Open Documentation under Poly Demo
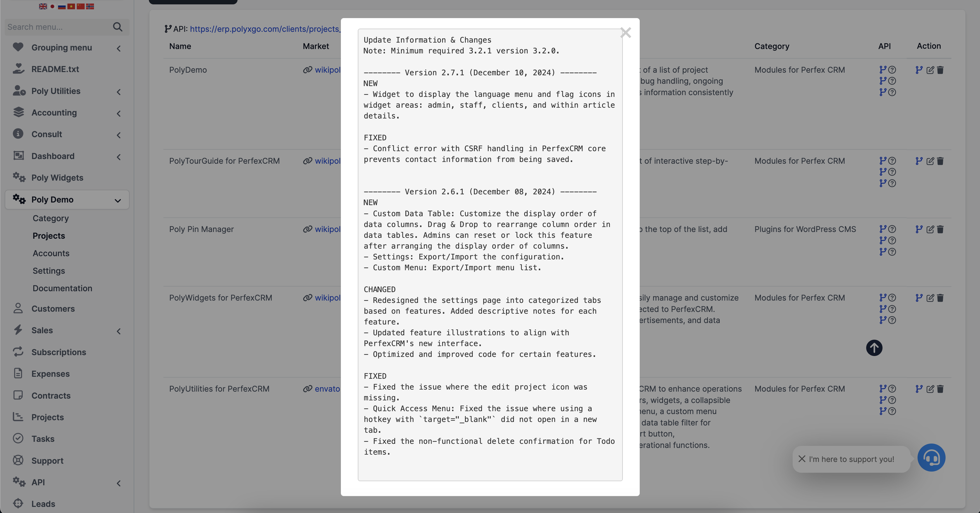This screenshot has width=980, height=513. [x=62, y=288]
